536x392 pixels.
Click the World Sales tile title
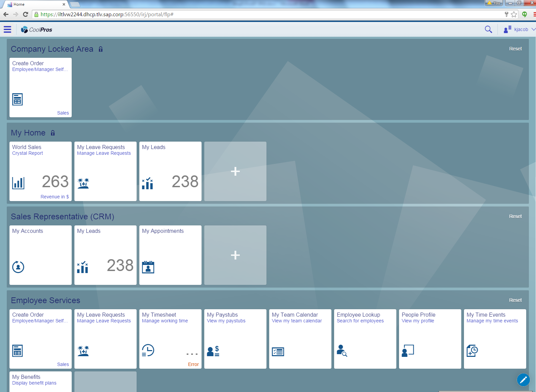point(27,147)
